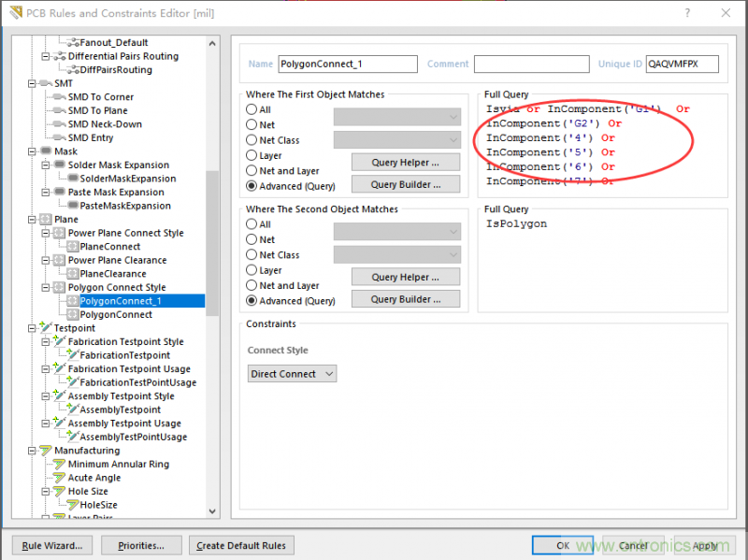Choose Net and Layer radio for first object
This screenshot has width=748, height=560.
coord(252,171)
